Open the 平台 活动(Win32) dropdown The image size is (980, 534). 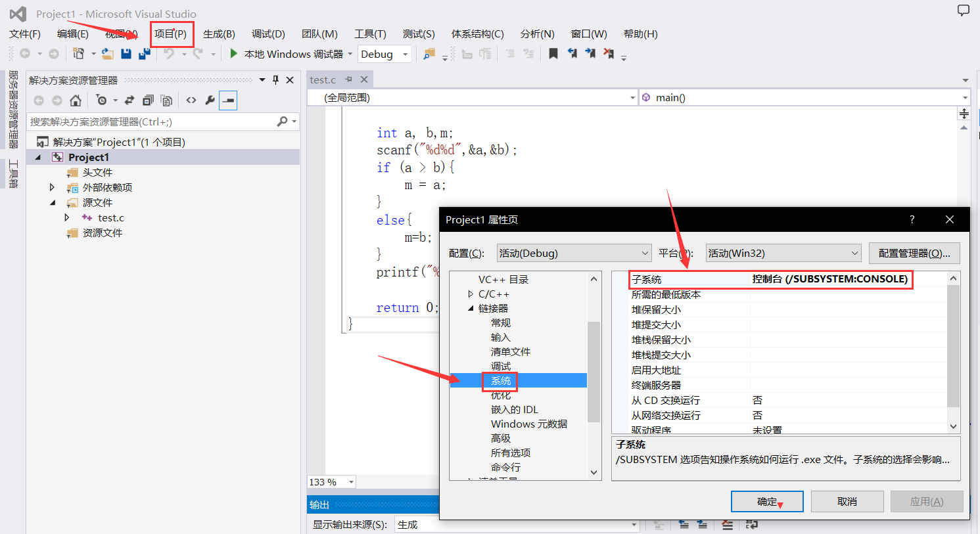(x=783, y=253)
